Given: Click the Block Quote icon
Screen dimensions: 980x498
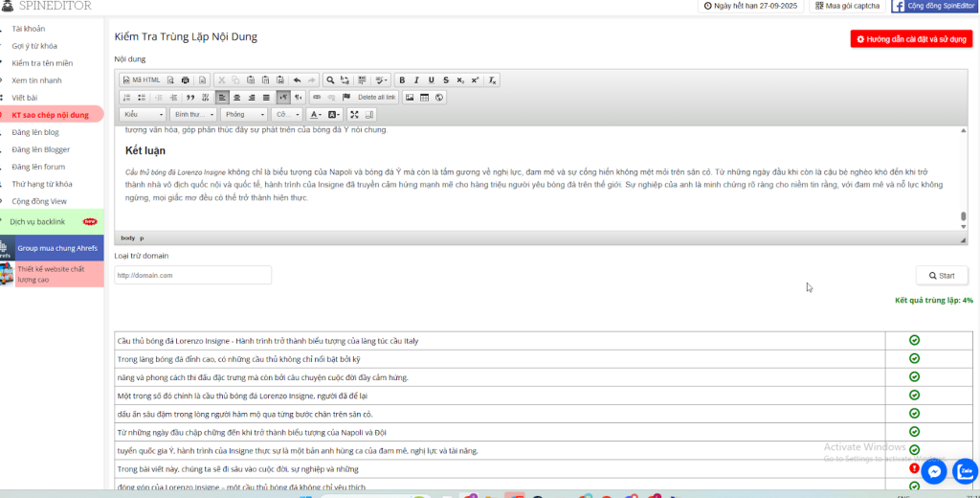Looking at the screenshot, I should 189,98.
